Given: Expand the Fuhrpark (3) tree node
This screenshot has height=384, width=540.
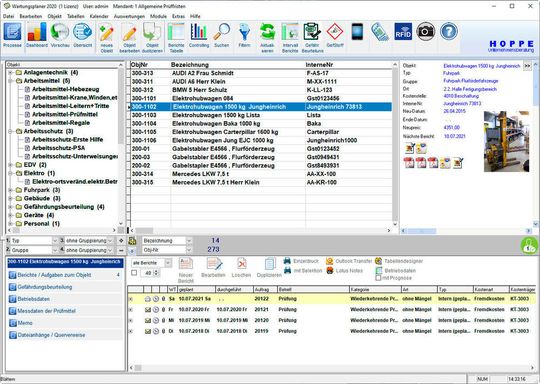Looking at the screenshot, I should click(x=10, y=190).
